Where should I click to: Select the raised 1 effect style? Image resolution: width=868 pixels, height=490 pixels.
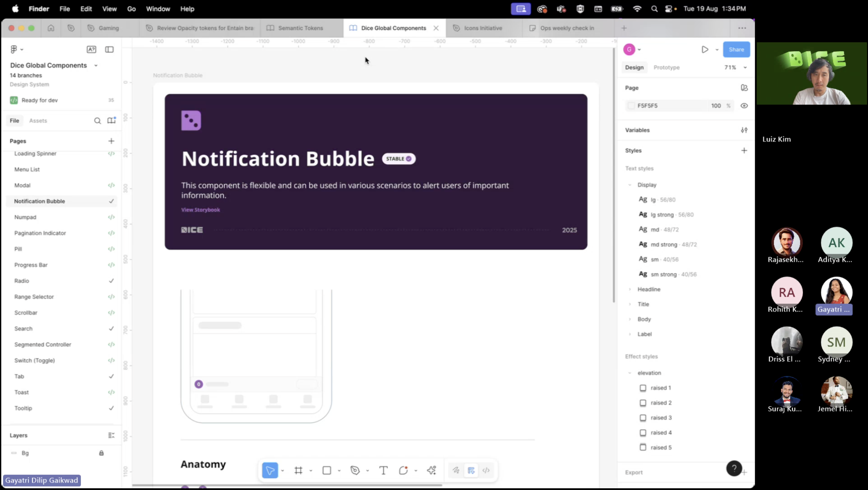(x=660, y=388)
